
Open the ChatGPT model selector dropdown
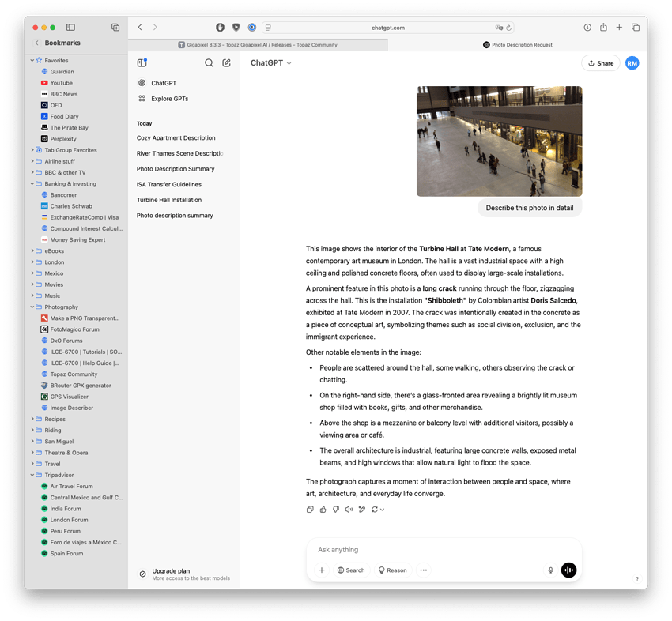click(x=271, y=63)
